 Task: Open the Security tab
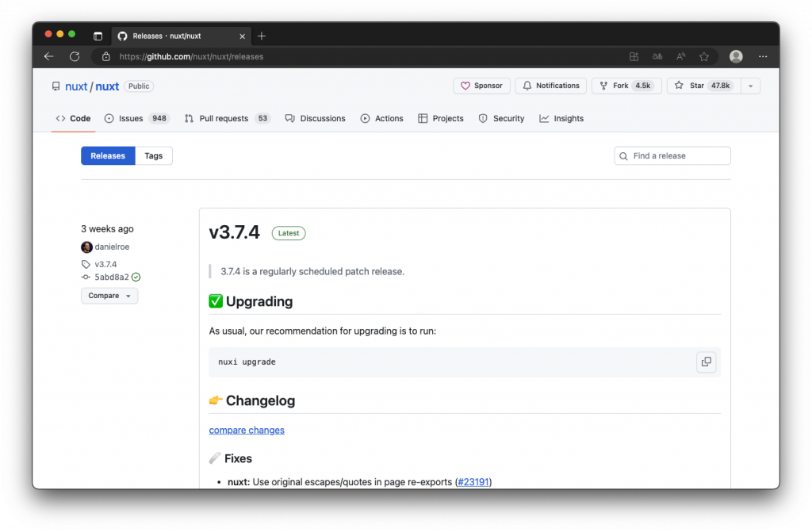pos(501,119)
